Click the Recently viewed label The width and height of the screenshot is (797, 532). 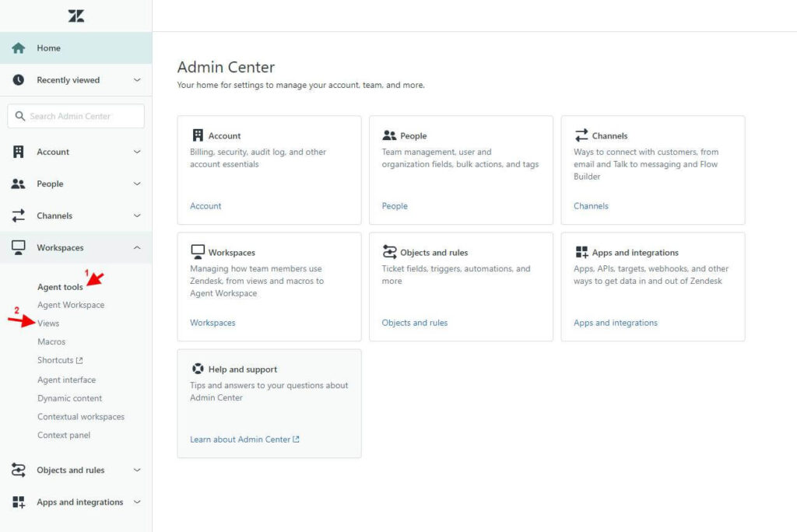click(68, 80)
